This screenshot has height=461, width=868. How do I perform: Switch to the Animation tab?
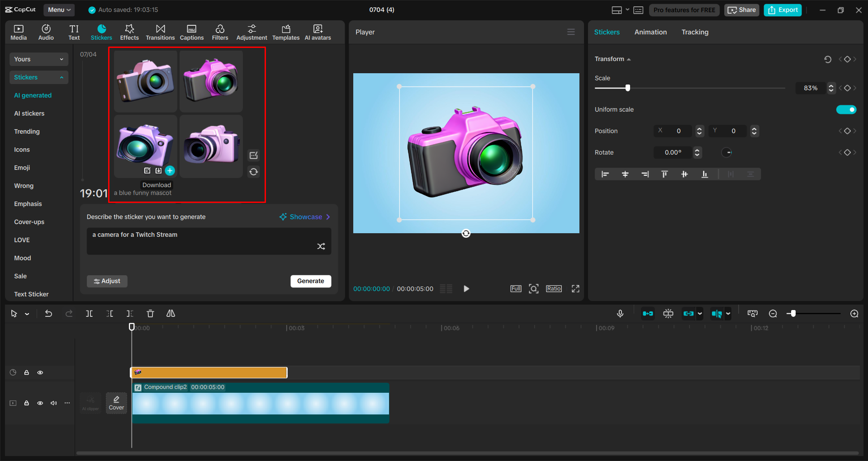[650, 32]
